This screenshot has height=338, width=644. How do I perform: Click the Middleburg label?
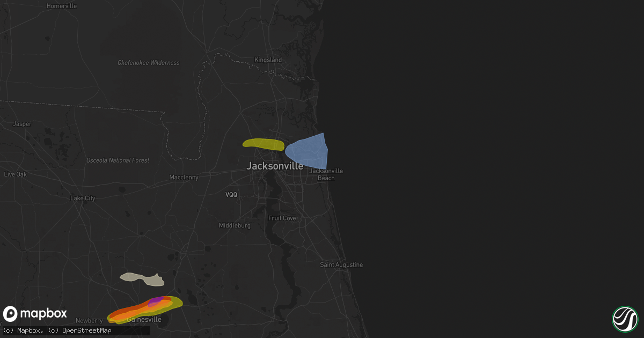coord(235,226)
